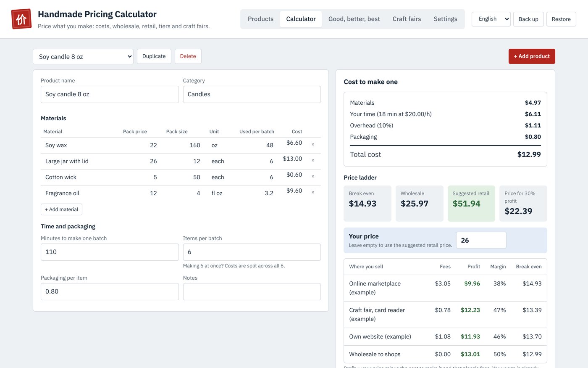The height and width of the screenshot is (368, 588).
Task: Open the English language dropdown
Action: pyautogui.click(x=491, y=19)
